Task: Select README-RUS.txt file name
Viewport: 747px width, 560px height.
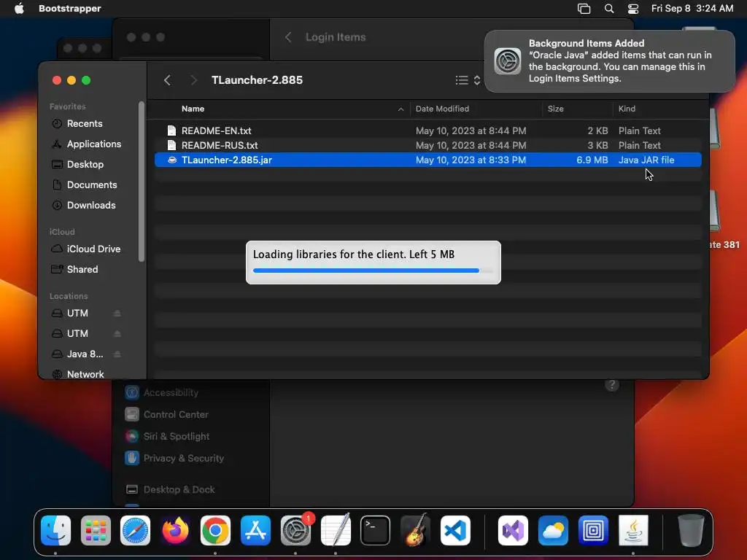Action: (x=220, y=145)
